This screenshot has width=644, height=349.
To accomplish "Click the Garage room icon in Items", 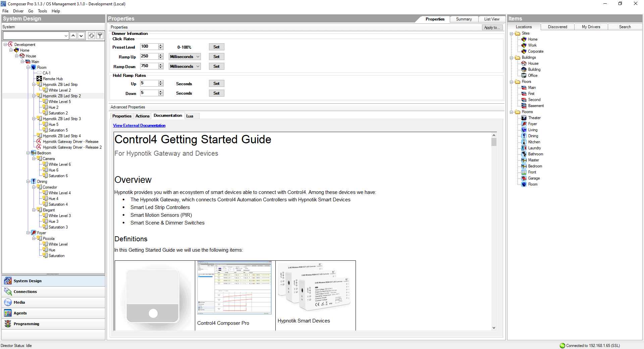I will coord(524,178).
